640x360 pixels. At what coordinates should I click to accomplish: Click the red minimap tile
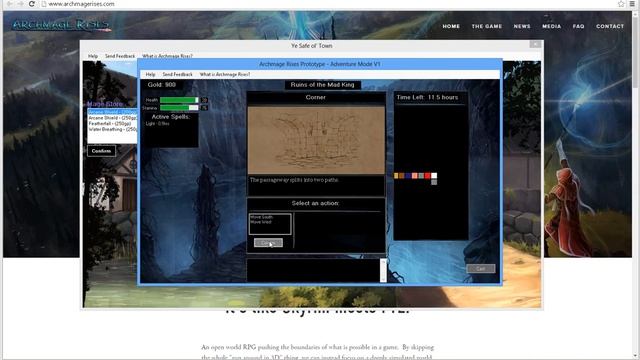427,176
